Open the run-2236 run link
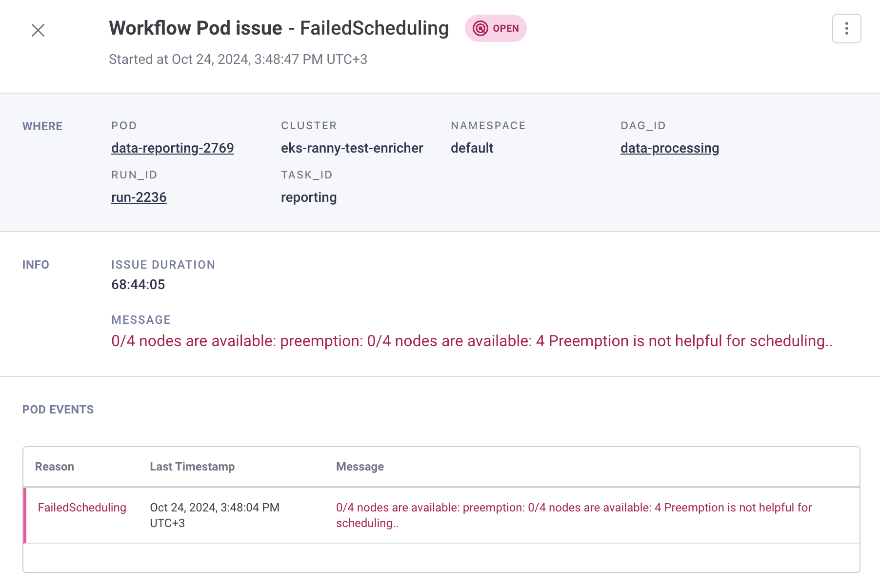 click(x=139, y=197)
